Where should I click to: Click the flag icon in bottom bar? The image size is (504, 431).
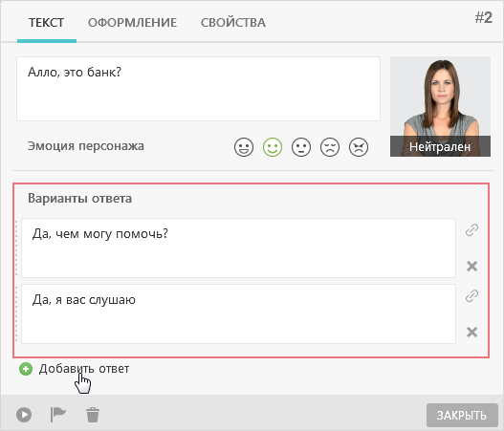pos(58,415)
